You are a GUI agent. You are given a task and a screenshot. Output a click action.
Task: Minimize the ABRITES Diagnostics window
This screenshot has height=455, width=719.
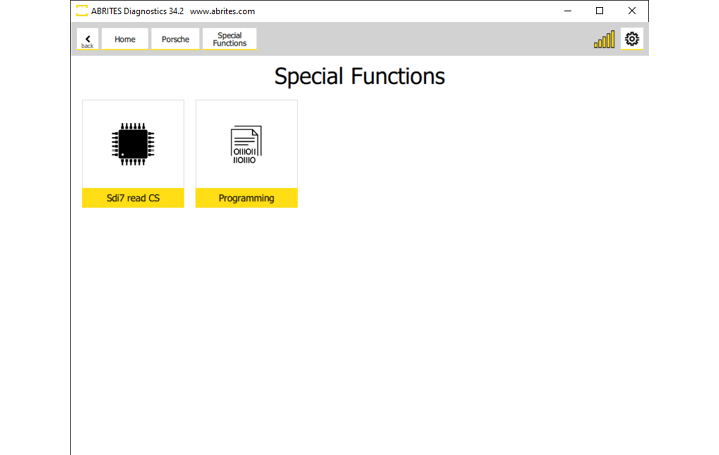pos(567,11)
